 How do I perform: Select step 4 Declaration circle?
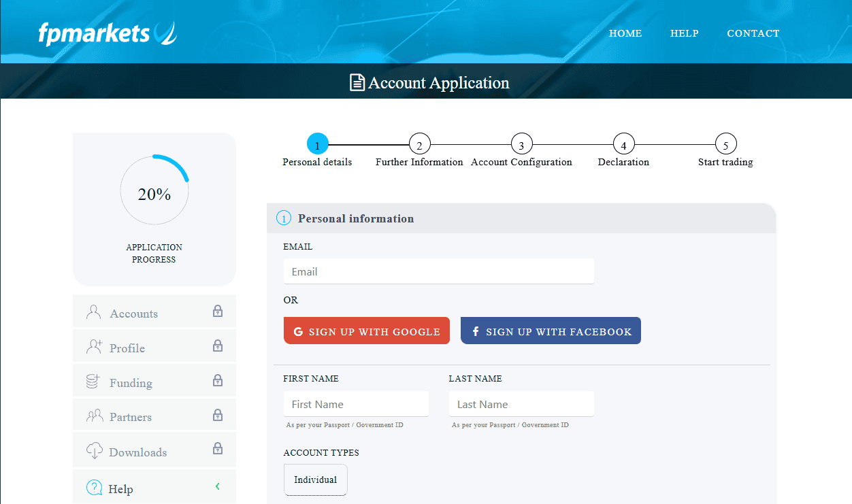tap(623, 144)
